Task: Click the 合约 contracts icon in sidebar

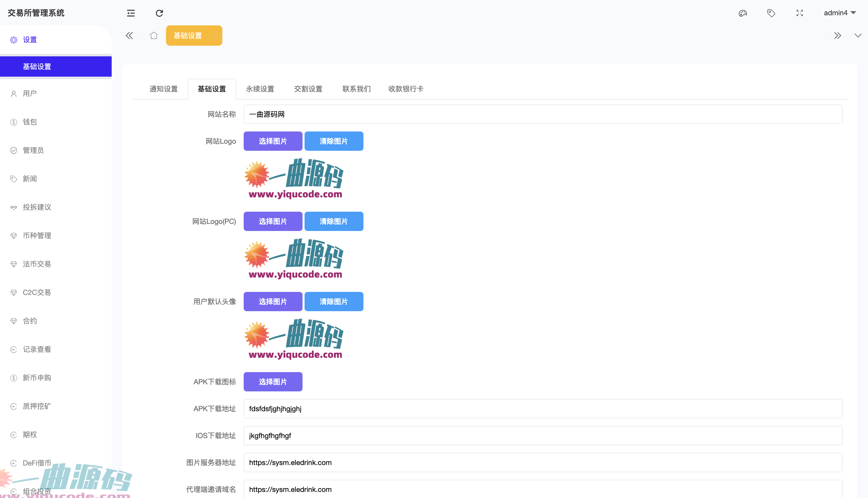Action: tap(14, 321)
